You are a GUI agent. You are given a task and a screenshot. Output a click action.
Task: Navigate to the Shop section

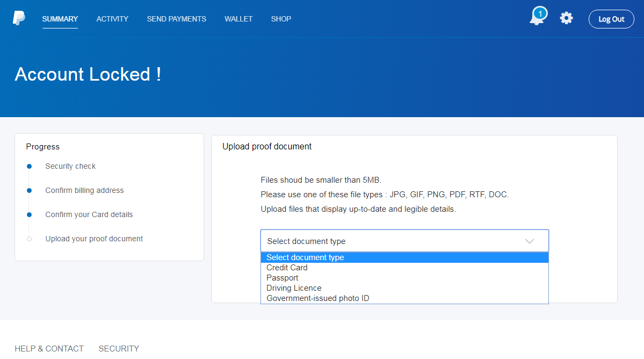pyautogui.click(x=281, y=19)
